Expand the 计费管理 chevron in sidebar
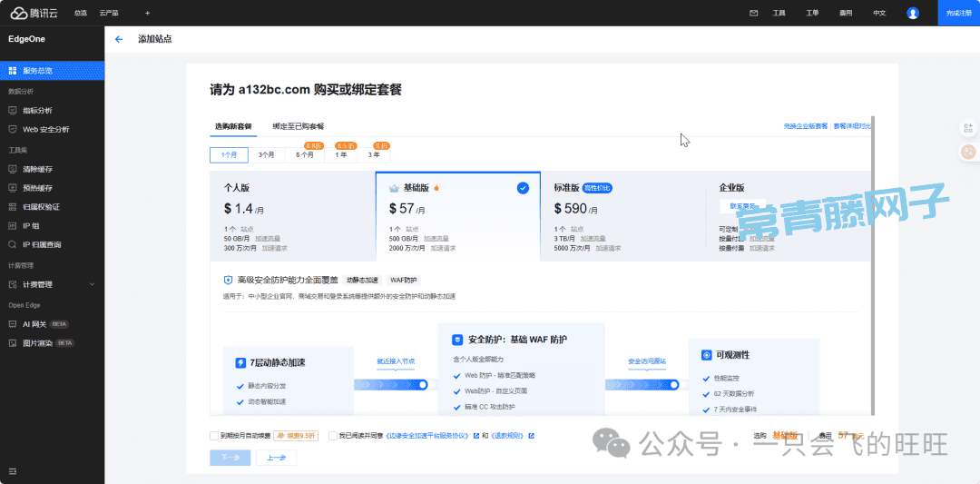Image resolution: width=980 pixels, height=484 pixels. click(x=93, y=284)
